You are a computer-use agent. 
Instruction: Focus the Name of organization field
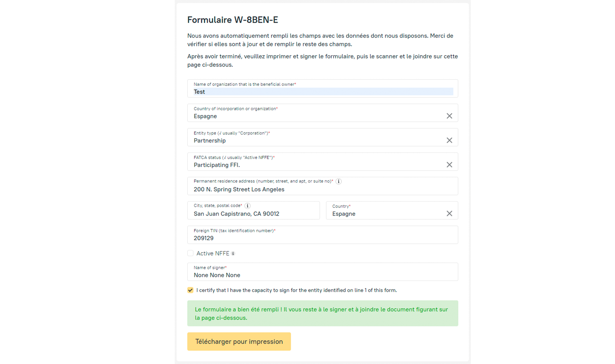[323, 92]
